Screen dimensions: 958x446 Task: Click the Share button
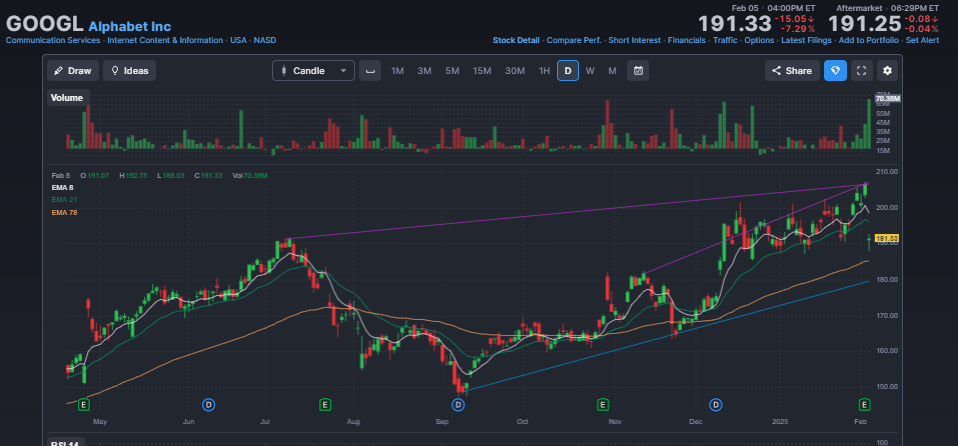(x=792, y=71)
